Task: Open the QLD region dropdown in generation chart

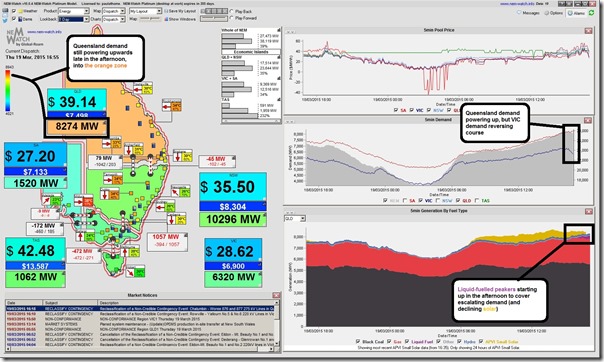Action: 295,218
